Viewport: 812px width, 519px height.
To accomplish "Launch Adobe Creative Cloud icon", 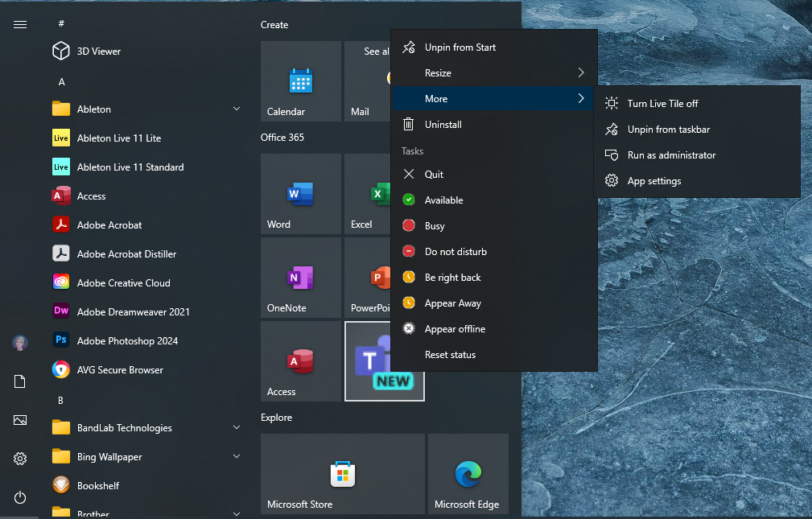I will [x=61, y=282].
